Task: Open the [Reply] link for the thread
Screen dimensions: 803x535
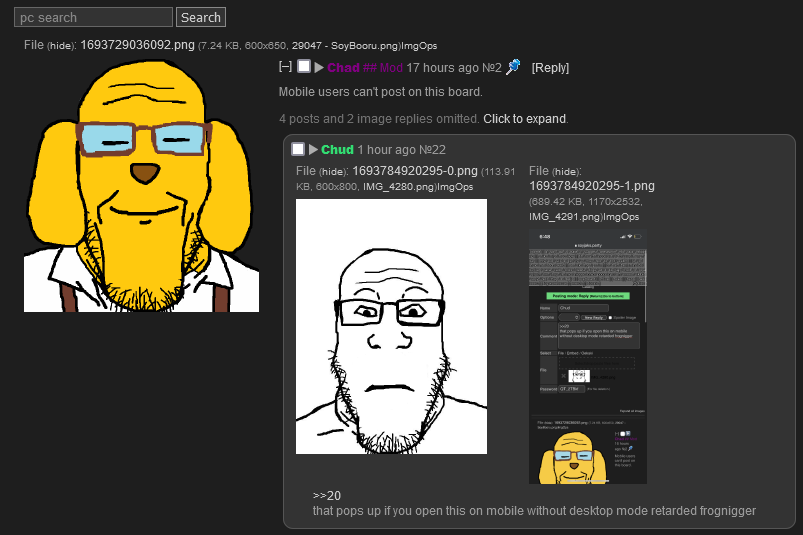Action: point(550,68)
